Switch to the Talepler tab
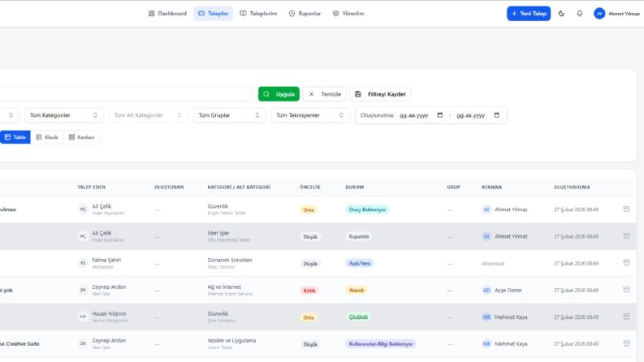This screenshot has width=644, height=362. coord(213,14)
